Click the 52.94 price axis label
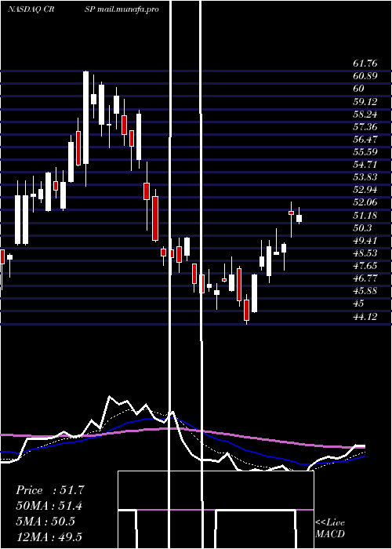392x549 pixels. point(365,190)
